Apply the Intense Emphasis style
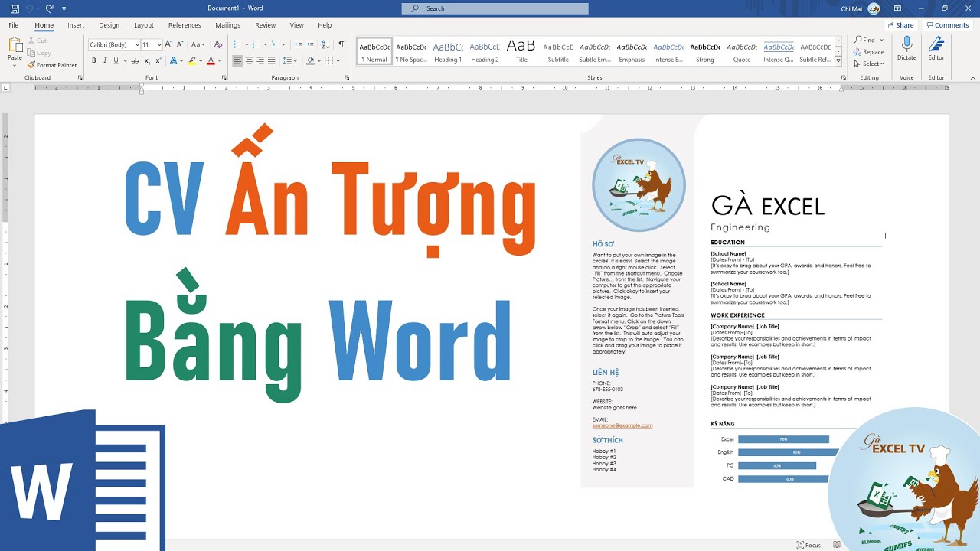 [x=668, y=51]
